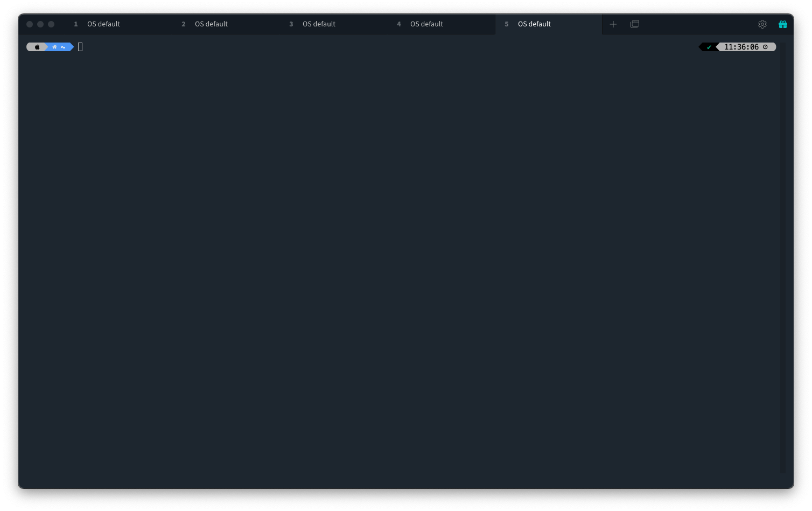The image size is (812, 511).
Task: Click the powerline arrow between prompt segments
Action: tap(46, 47)
